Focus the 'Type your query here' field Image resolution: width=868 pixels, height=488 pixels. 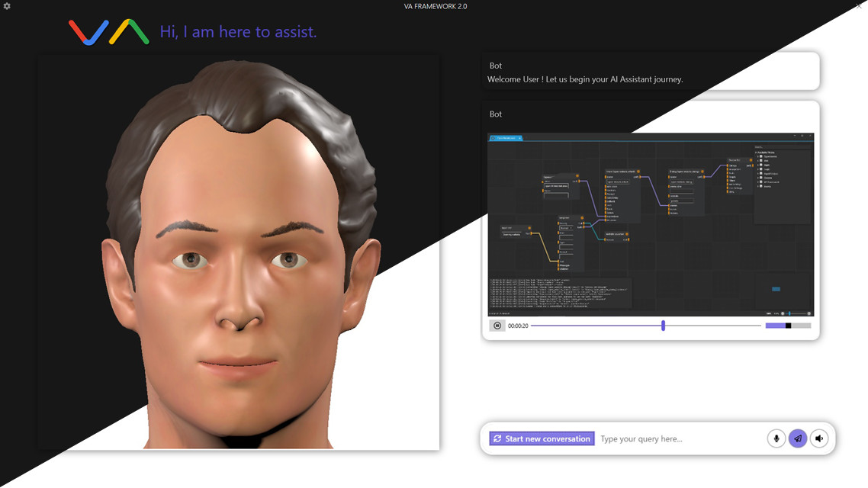point(679,438)
